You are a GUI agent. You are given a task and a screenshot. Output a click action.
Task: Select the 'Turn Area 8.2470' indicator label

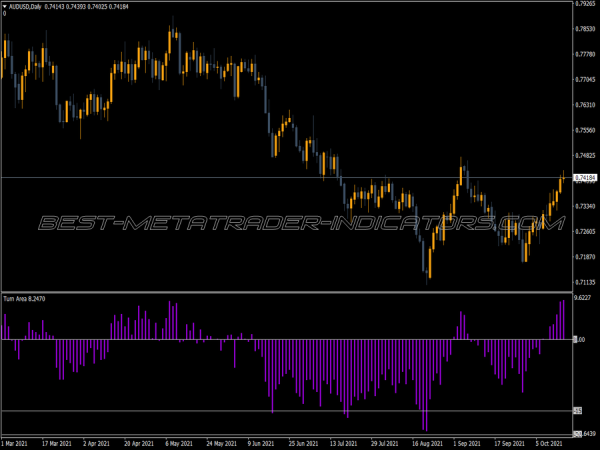click(24, 298)
